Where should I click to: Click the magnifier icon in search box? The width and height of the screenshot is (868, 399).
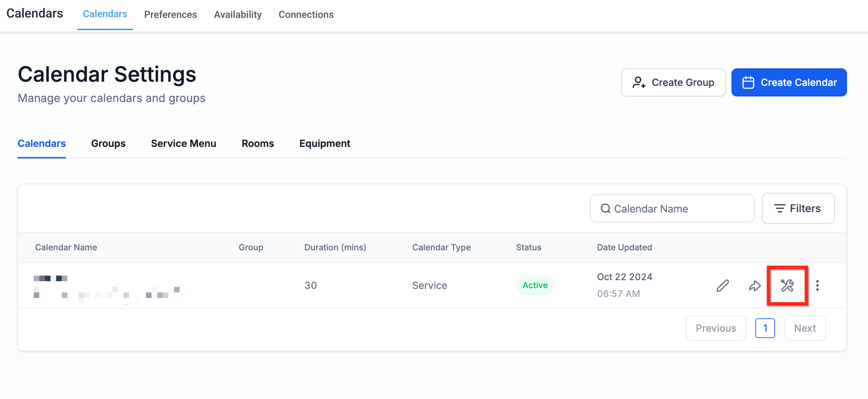click(x=606, y=209)
